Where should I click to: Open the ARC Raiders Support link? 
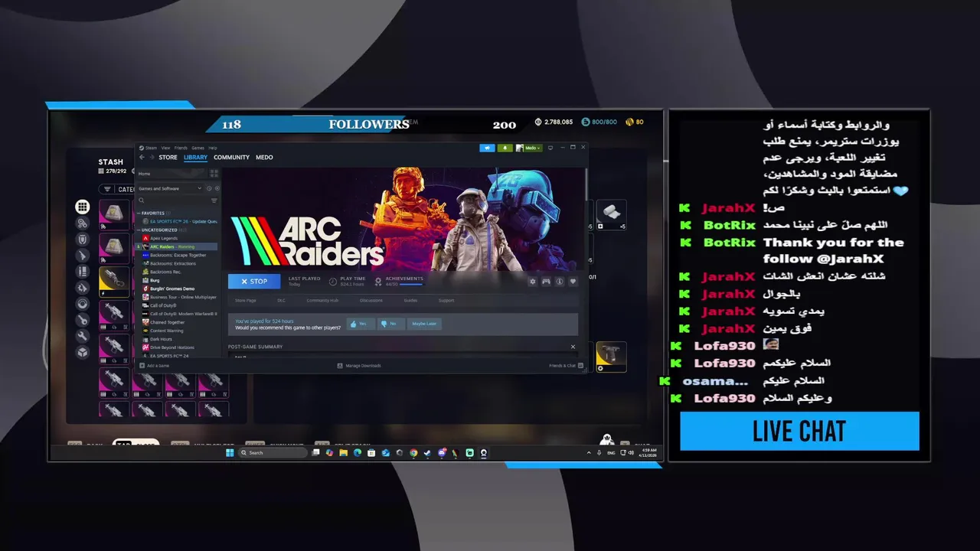446,301
